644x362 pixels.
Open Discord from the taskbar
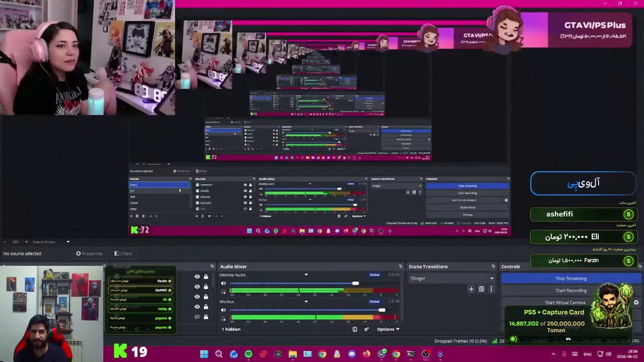pyautogui.click(x=352, y=354)
